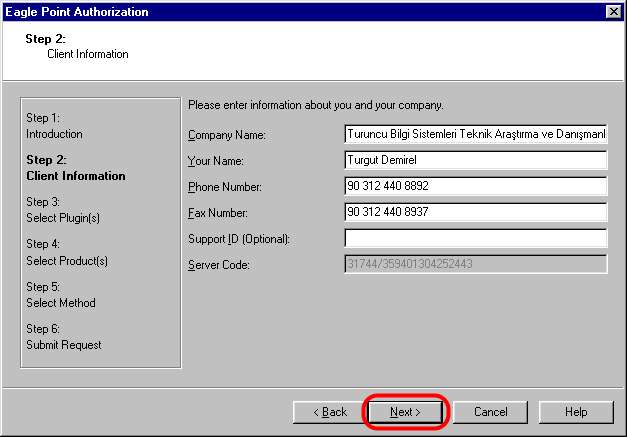This screenshot has height=437, width=627.
Task: Select 'Step 4: Select Product(s)' entry
Action: 67,253
